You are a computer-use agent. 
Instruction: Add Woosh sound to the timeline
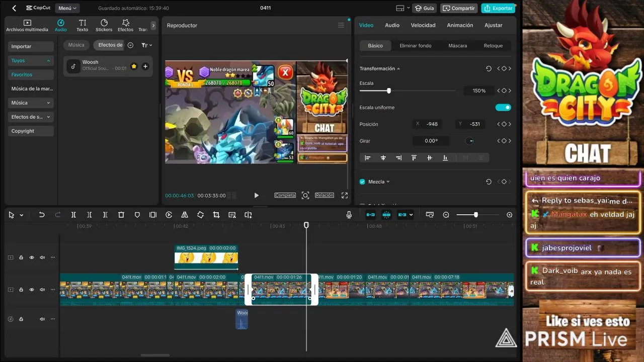point(145,66)
